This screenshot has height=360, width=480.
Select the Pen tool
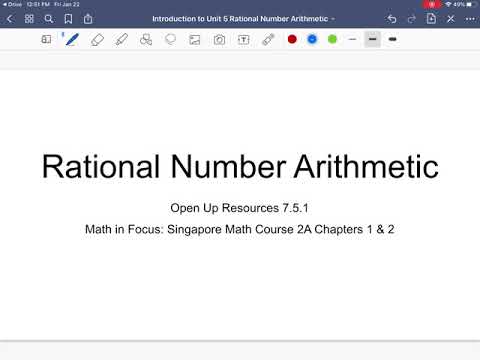point(72,39)
